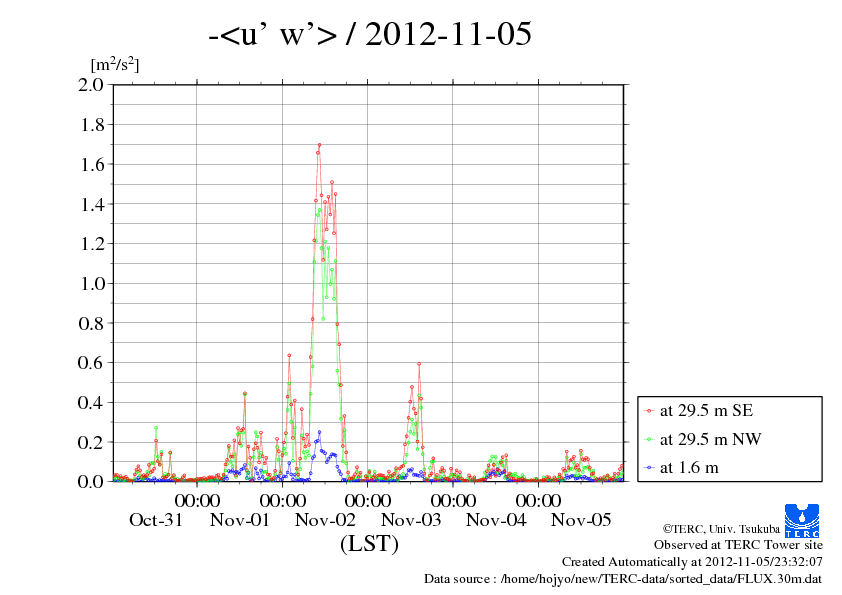Click the '0.0' y-axis label
This screenshot has width=842, height=595.
coord(91,481)
